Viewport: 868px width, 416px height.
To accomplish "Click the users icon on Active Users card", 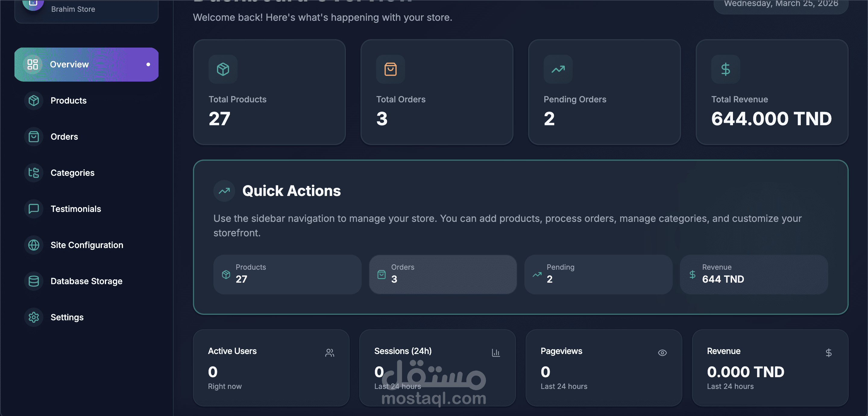I will 329,353.
